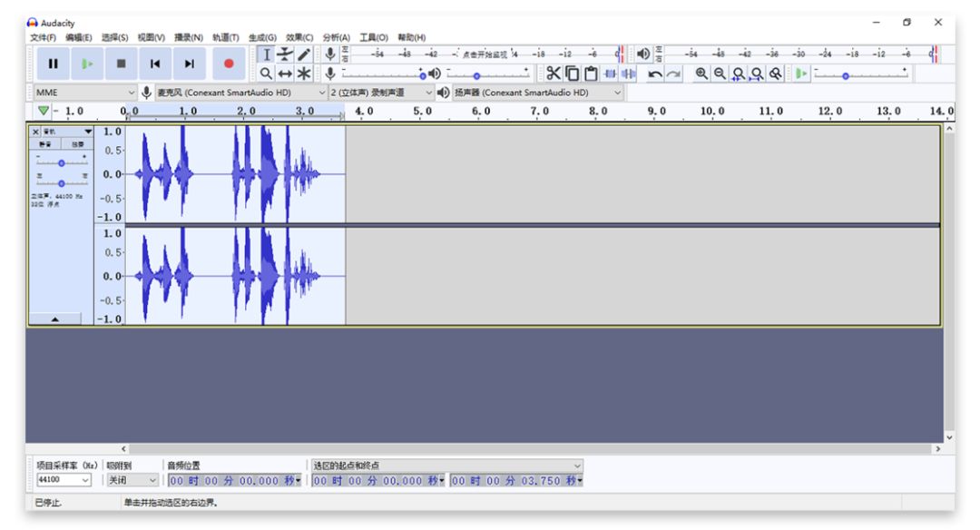This screenshot has height=530, width=980.
Task: Choose the Time Shift tool
Action: pyautogui.click(x=285, y=74)
